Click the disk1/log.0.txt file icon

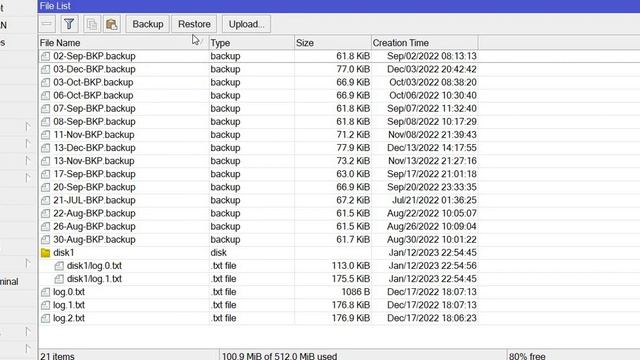[59, 266]
